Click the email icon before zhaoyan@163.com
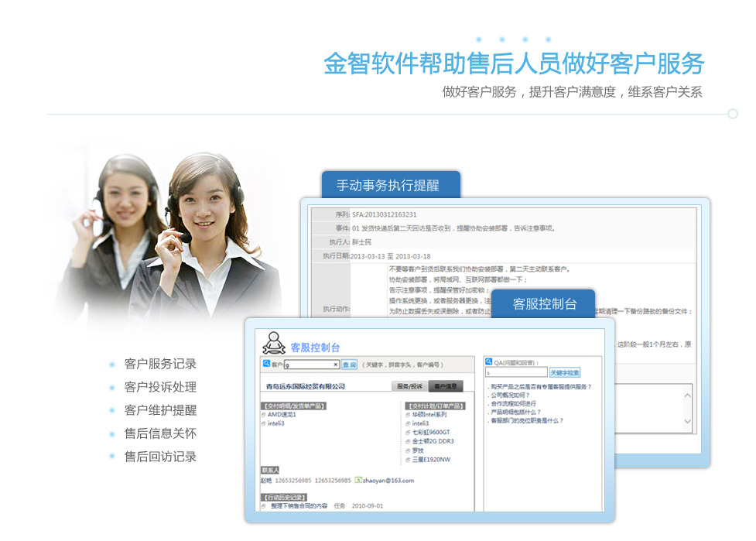The image size is (756, 541). [358, 480]
